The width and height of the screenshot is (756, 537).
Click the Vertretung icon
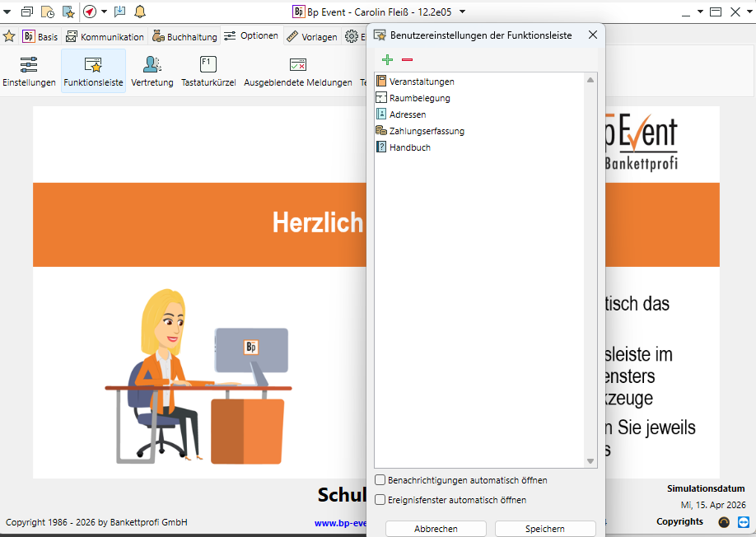[x=152, y=71]
